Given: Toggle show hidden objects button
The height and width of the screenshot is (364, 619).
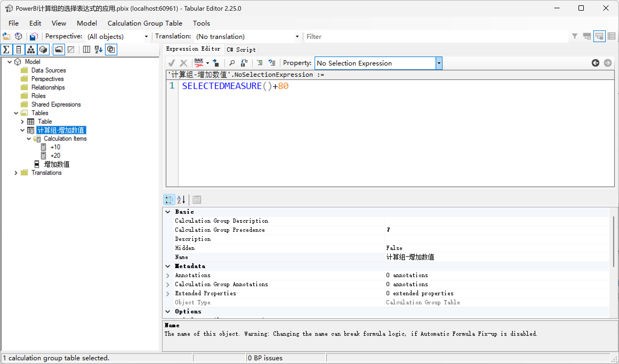Looking at the screenshot, I should coord(71,50).
